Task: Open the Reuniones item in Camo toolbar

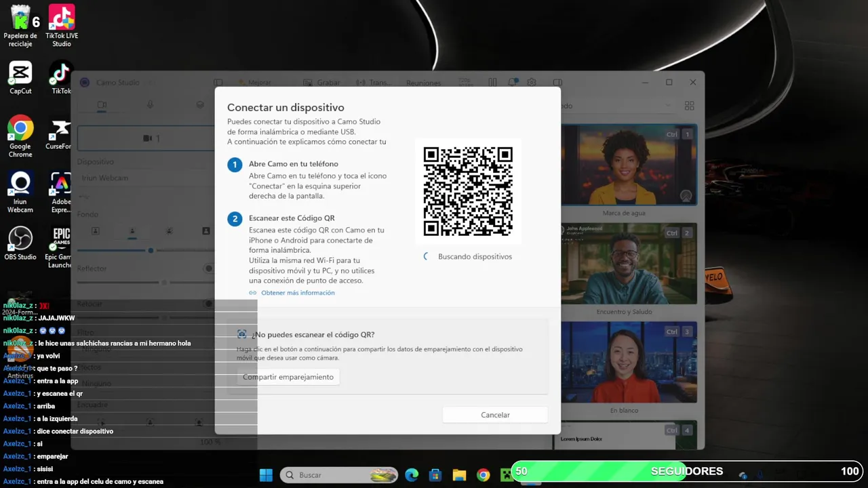Action: coord(423,83)
